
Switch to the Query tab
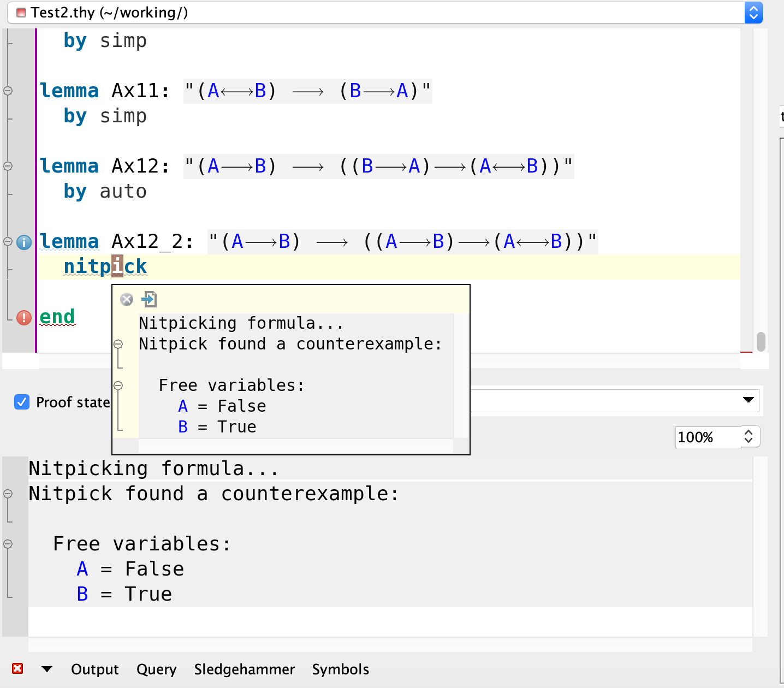(157, 669)
